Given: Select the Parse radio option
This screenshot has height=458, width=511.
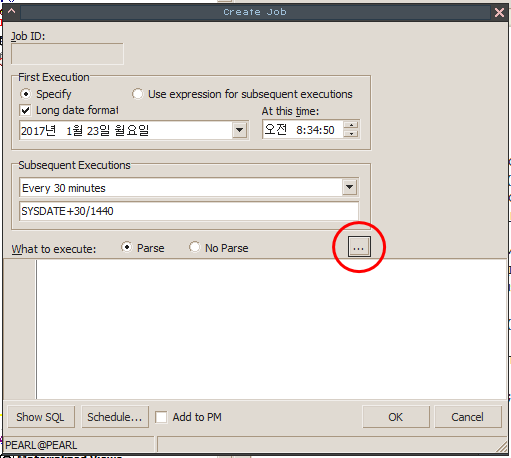Looking at the screenshot, I should pos(127,247).
